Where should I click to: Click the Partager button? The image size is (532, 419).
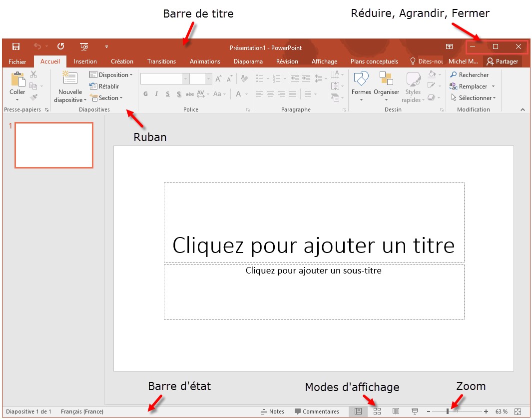click(503, 61)
